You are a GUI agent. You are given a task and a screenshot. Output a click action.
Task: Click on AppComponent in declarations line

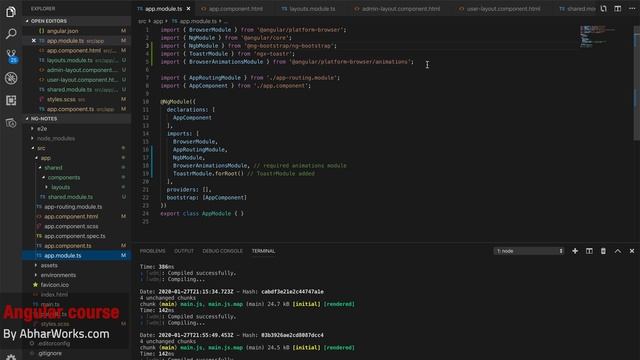pyautogui.click(x=192, y=118)
